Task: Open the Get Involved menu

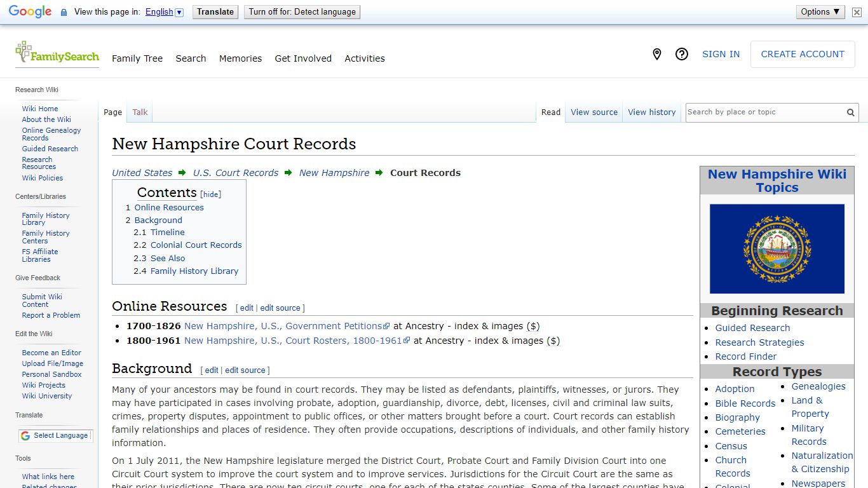Action: (x=303, y=58)
